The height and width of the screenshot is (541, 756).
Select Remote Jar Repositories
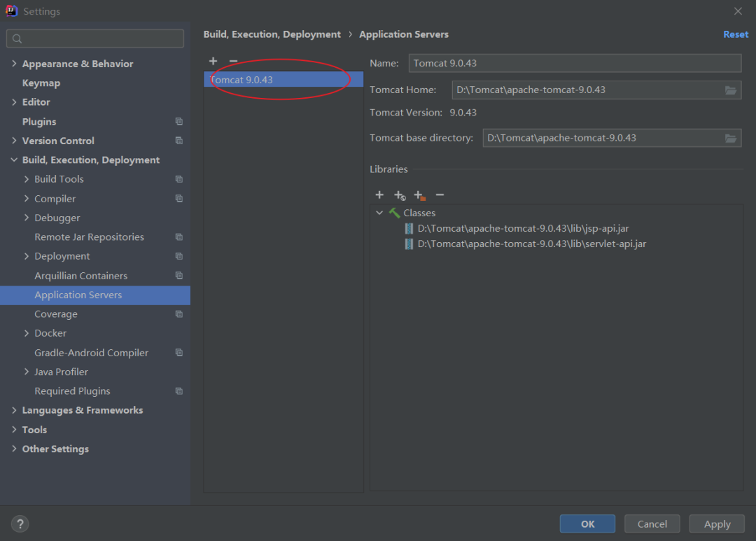[x=89, y=237]
